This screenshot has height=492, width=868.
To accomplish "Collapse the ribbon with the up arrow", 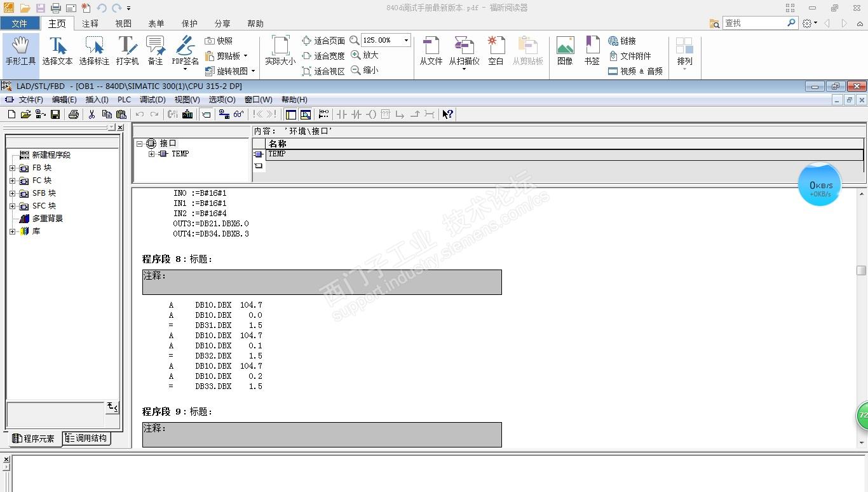I will click(x=861, y=24).
